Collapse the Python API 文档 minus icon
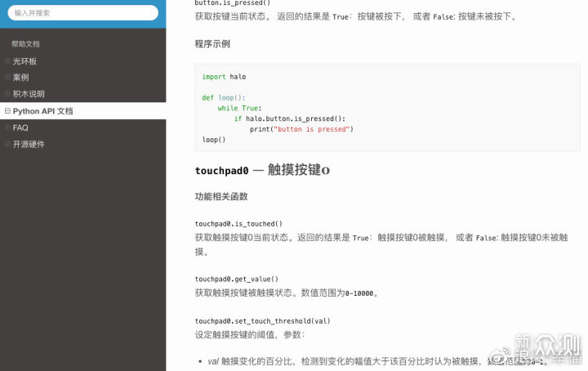 pyautogui.click(x=7, y=111)
